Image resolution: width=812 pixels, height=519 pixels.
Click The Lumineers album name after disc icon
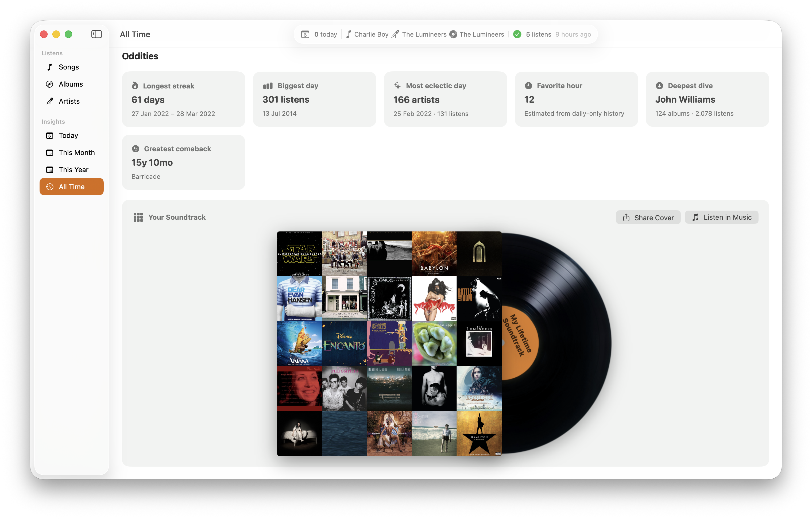tap(482, 34)
